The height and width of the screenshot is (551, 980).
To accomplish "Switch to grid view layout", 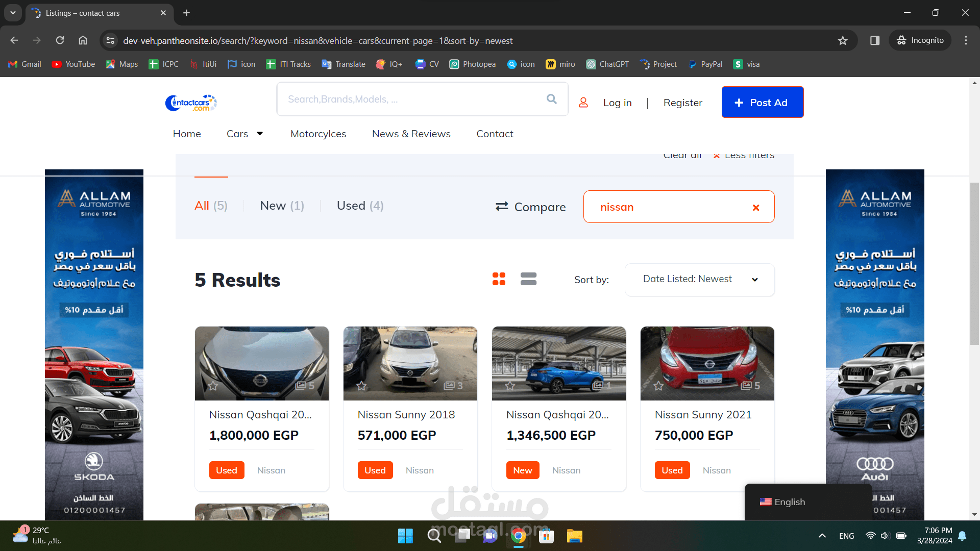I will [x=499, y=279].
